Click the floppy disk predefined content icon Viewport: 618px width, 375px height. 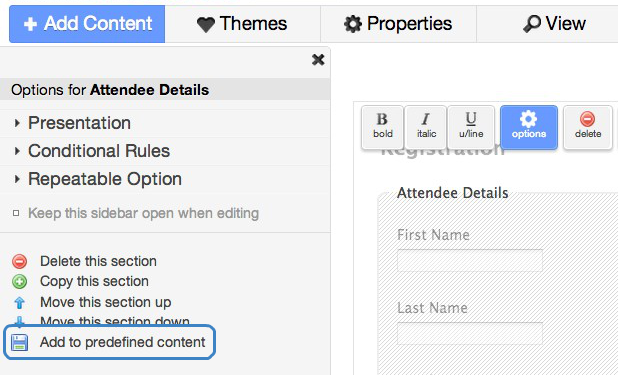click(x=19, y=342)
